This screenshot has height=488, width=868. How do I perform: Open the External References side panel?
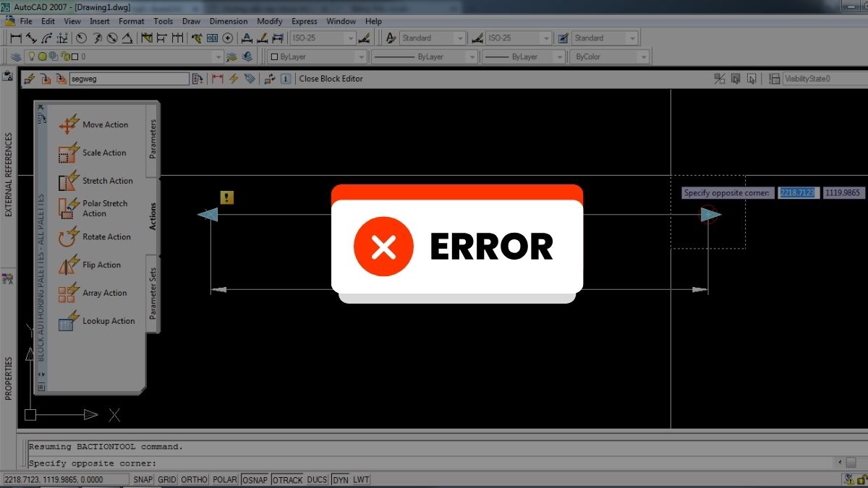[x=9, y=174]
